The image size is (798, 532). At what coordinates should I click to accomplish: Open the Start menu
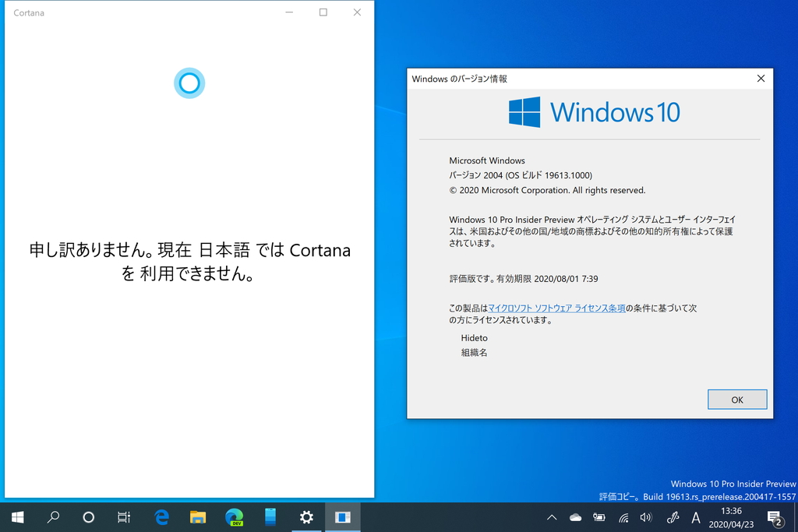pos(16,517)
